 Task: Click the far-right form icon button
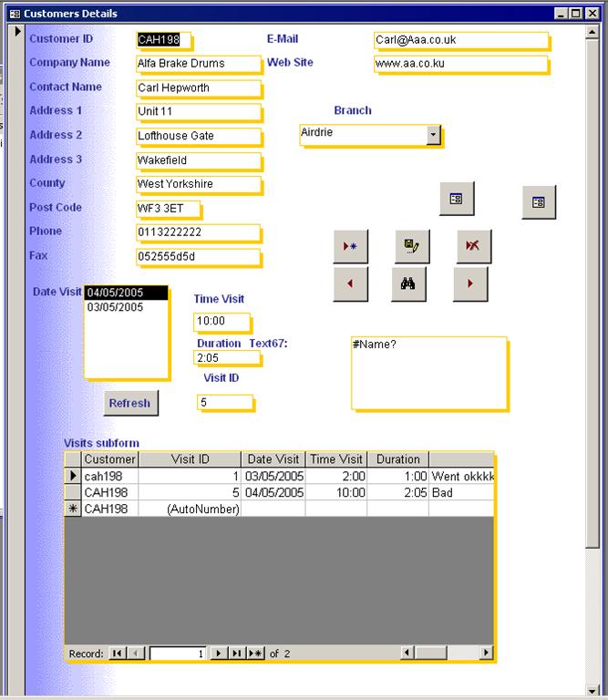[539, 202]
